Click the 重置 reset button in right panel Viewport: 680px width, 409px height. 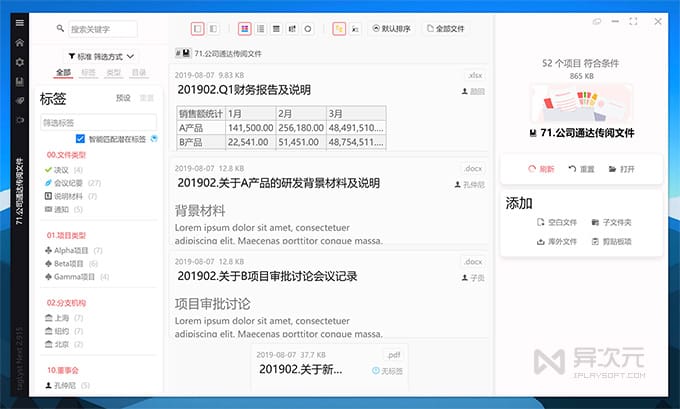tap(581, 169)
